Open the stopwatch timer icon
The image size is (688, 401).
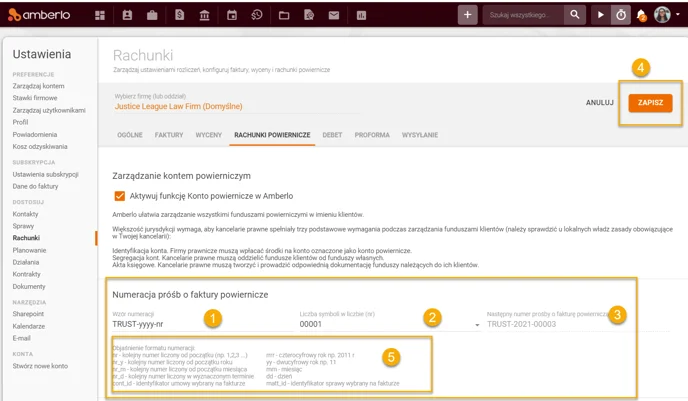pyautogui.click(x=621, y=15)
